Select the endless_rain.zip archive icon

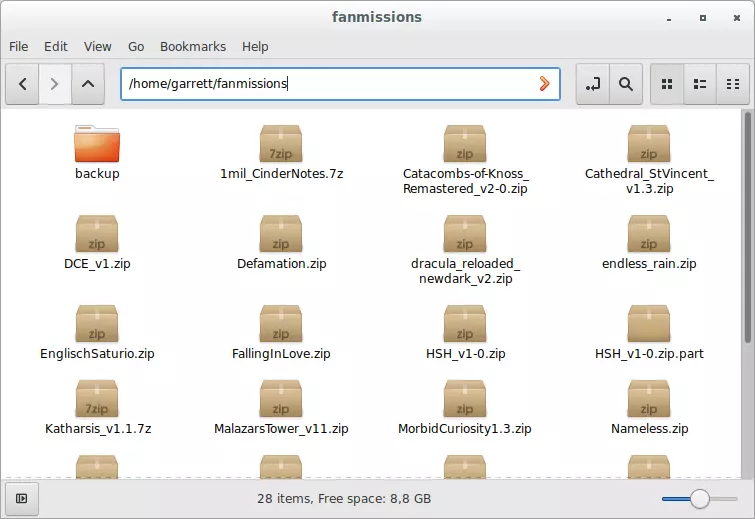(649, 234)
